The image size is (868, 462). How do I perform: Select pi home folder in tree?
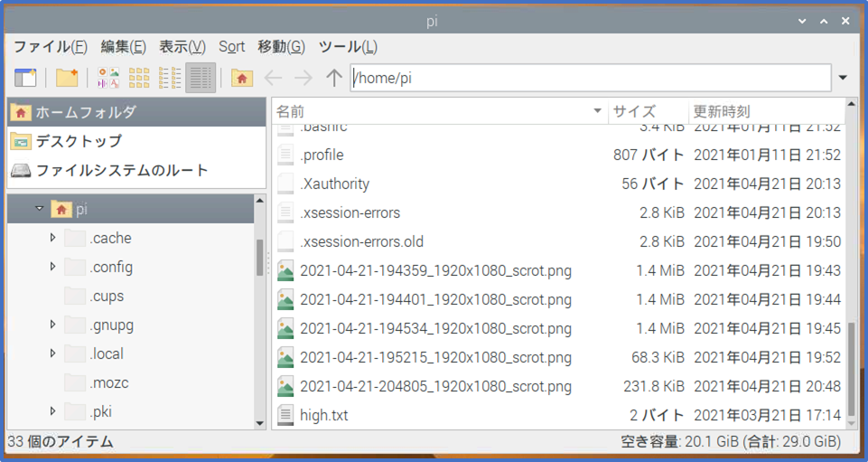(131, 209)
